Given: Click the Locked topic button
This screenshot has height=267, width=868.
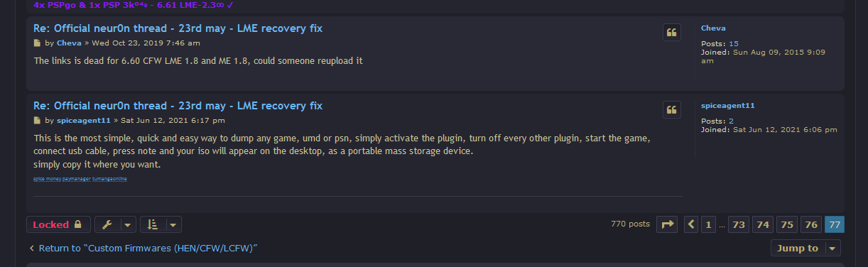Looking at the screenshot, I should (58, 224).
